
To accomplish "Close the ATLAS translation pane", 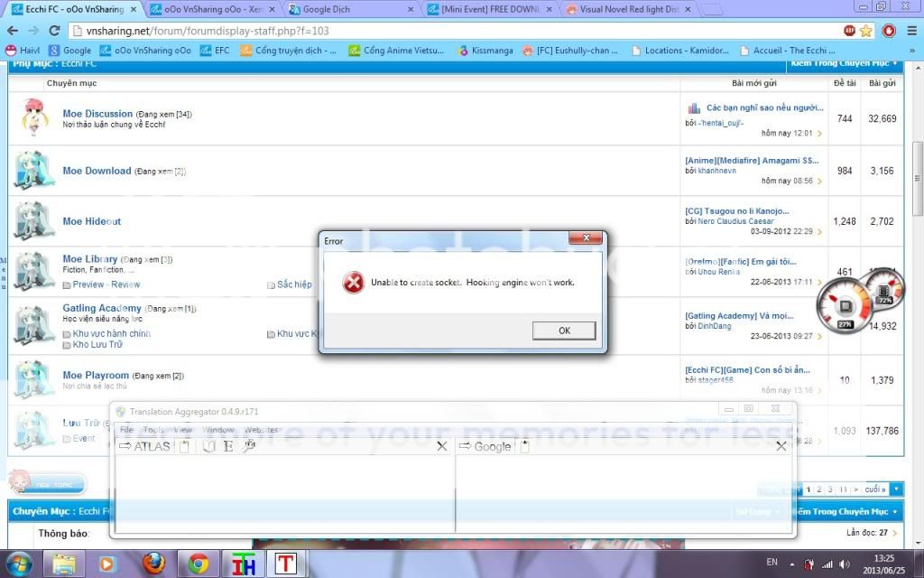I will point(442,446).
